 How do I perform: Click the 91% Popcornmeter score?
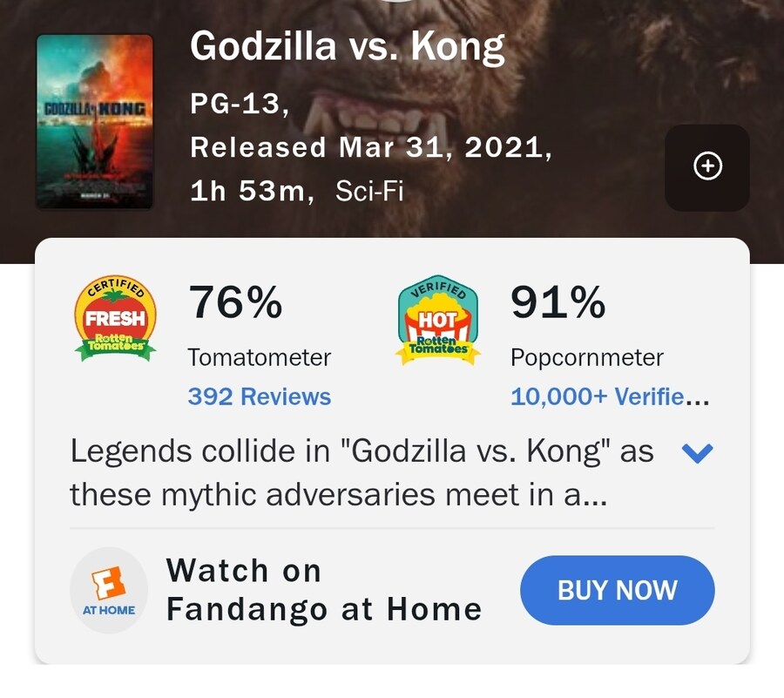pos(558,304)
